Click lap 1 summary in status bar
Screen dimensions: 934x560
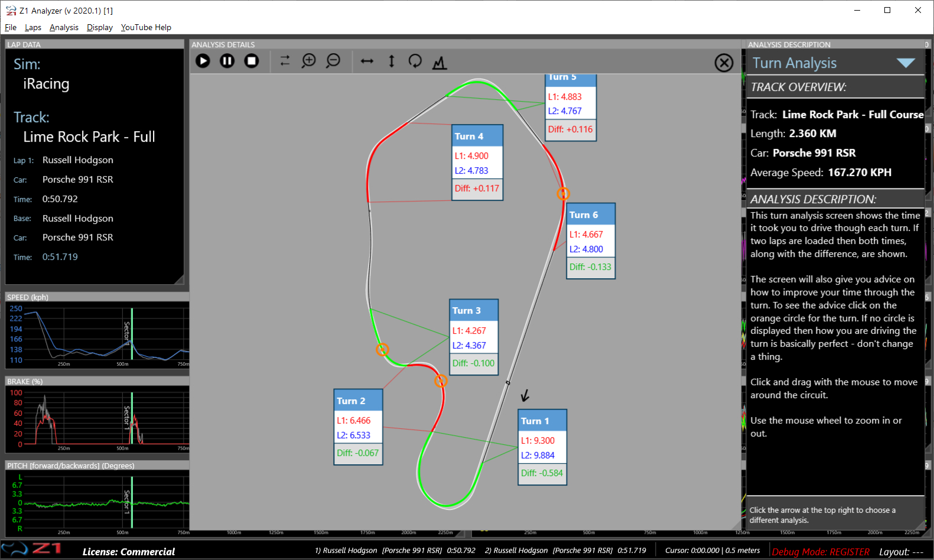395,551
